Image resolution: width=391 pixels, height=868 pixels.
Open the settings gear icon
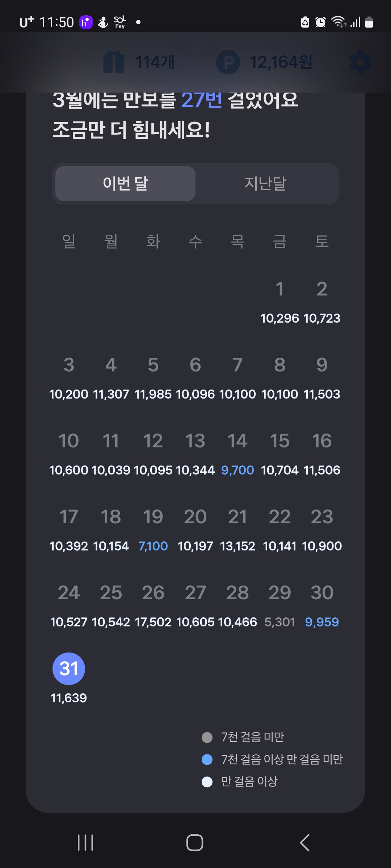(x=361, y=62)
